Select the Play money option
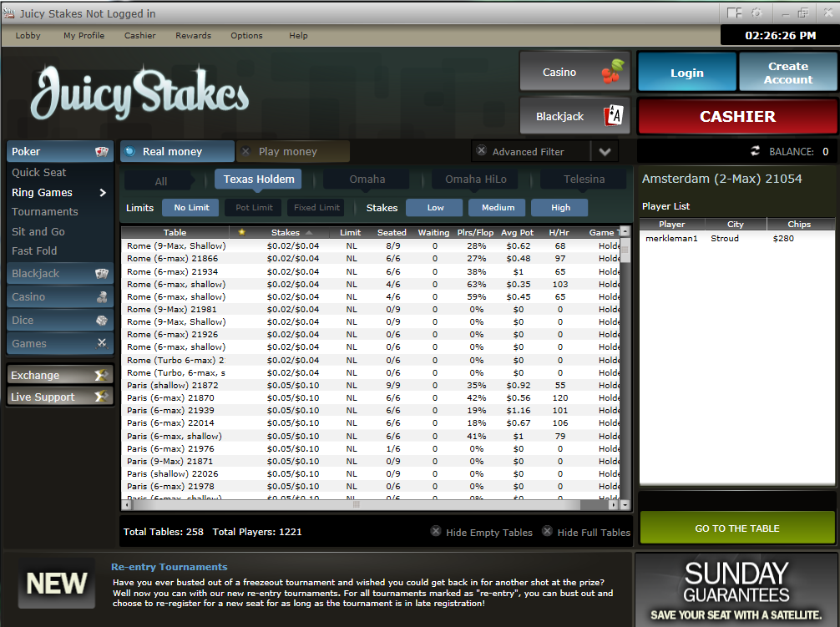The image size is (840, 627). tap(293, 151)
